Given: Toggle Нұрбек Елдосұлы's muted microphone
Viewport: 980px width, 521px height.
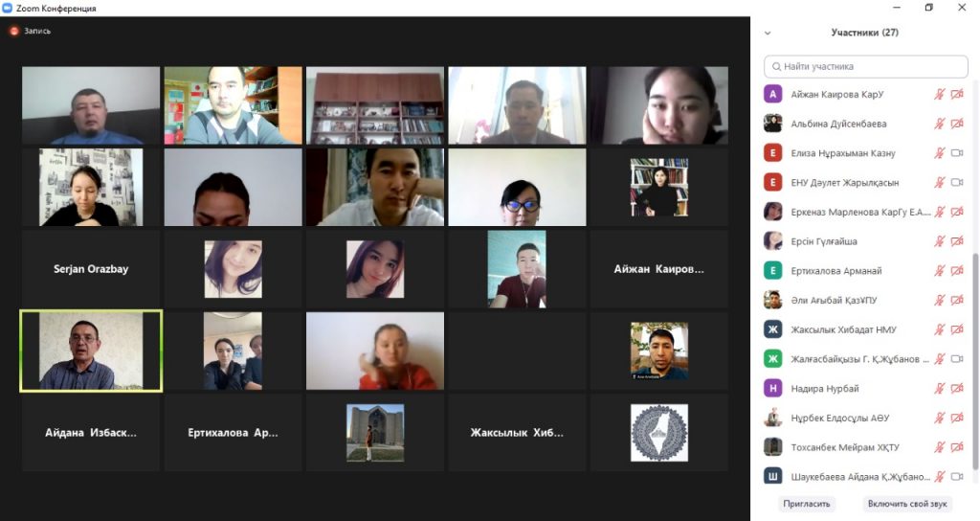Looking at the screenshot, I should point(939,418).
